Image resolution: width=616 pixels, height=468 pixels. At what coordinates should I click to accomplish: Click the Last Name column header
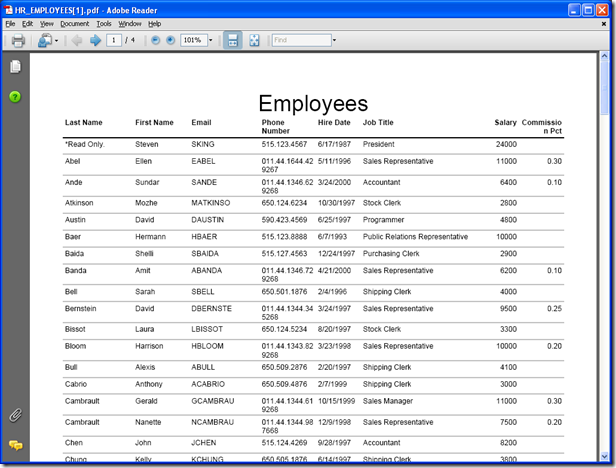pos(84,123)
